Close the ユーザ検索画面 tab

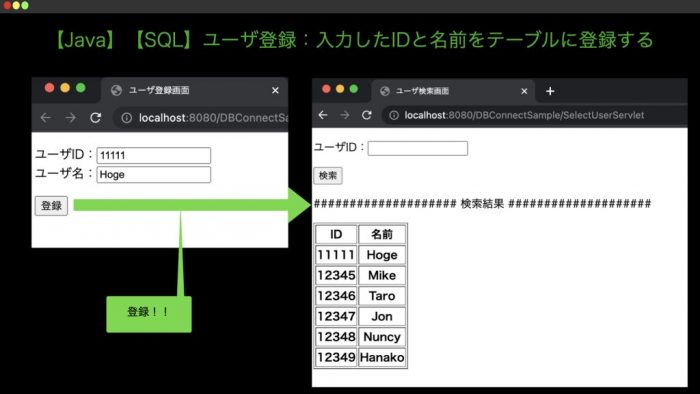pos(524,91)
